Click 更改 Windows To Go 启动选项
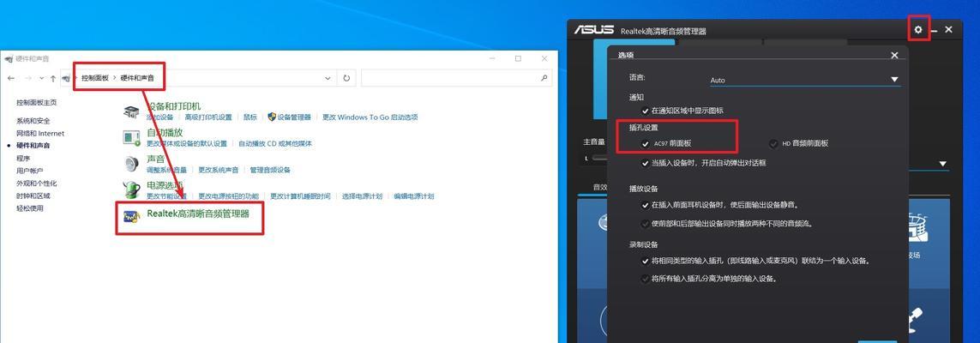Screen dimensions: 980x343 click(370, 117)
